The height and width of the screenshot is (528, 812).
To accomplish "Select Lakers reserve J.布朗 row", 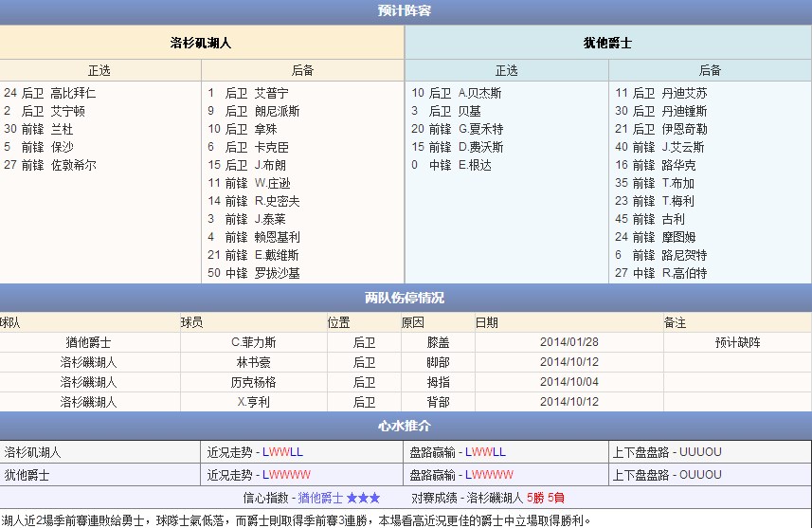I will click(246, 165).
